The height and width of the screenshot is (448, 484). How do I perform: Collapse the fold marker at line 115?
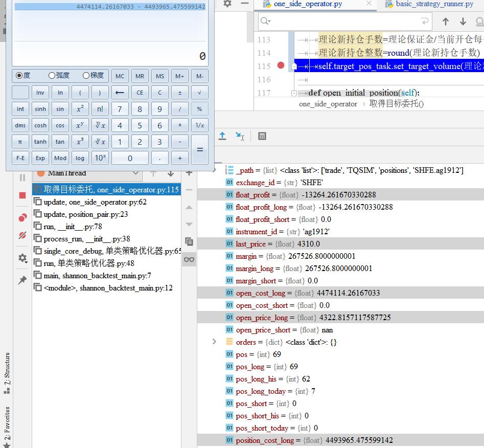point(294,66)
